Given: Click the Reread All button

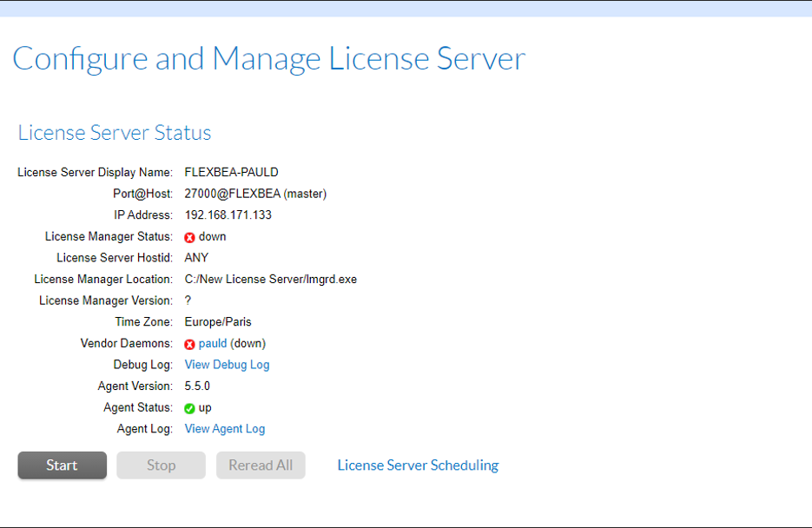Looking at the screenshot, I should pos(261,465).
